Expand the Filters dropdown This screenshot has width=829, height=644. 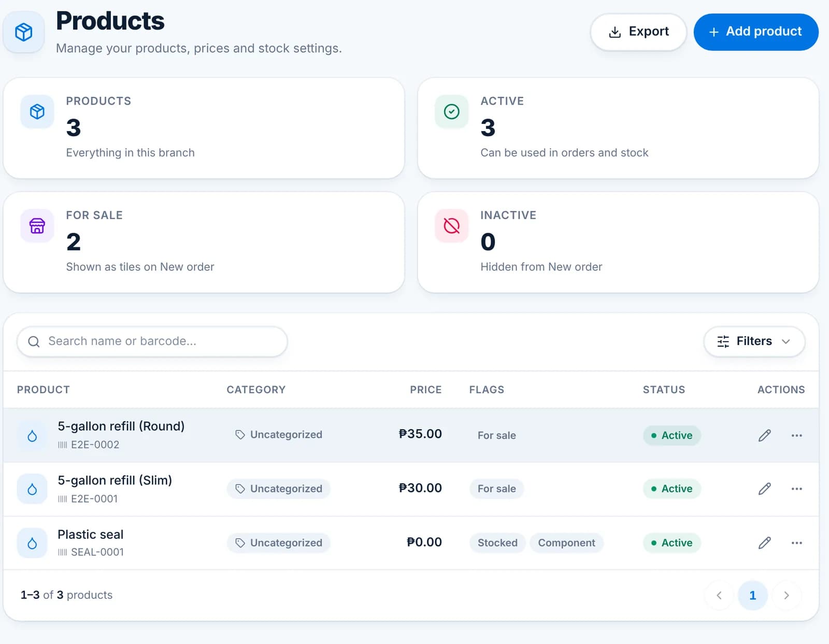[754, 341]
